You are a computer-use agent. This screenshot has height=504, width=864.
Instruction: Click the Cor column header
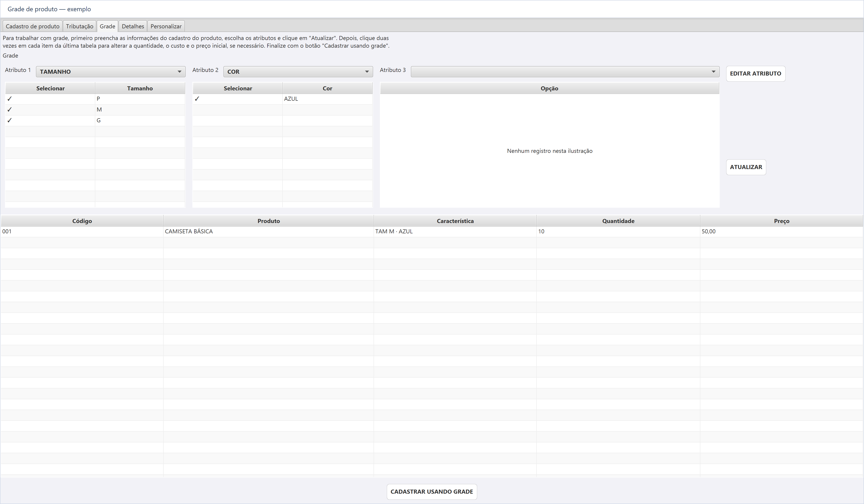pyautogui.click(x=327, y=88)
